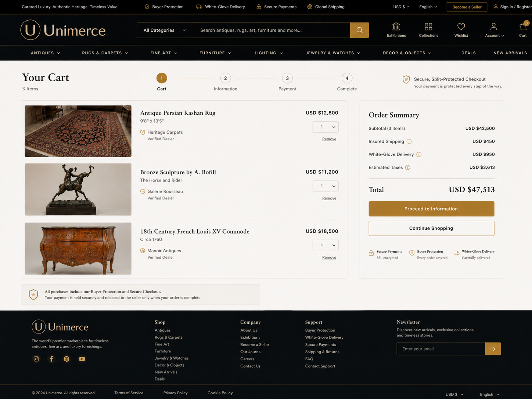This screenshot has height=399, width=532.
Task: Change quantity for Bronze Sculpture
Action: coord(326,186)
